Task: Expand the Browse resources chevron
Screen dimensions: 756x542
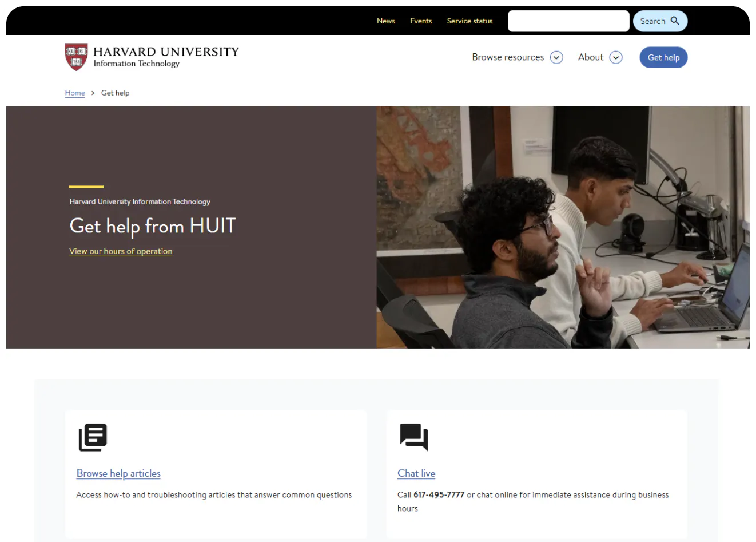Action: (x=556, y=57)
